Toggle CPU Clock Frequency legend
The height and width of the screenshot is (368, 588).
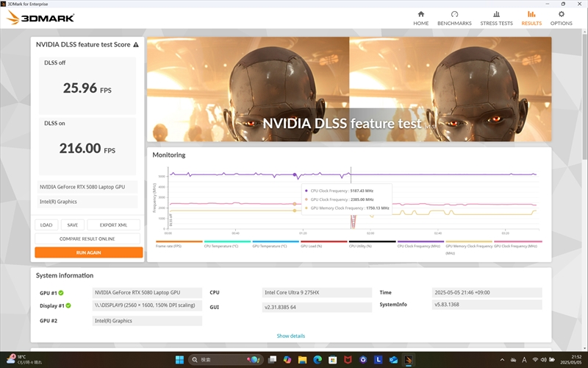(x=420, y=244)
